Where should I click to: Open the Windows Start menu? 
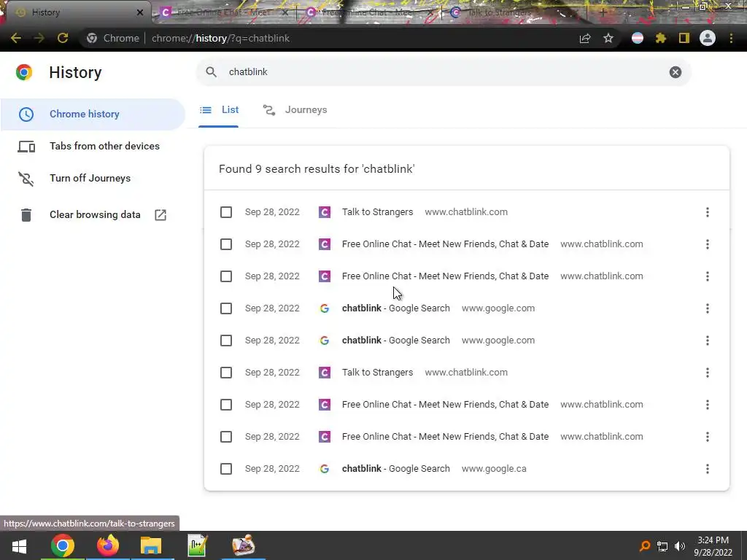coord(19,545)
